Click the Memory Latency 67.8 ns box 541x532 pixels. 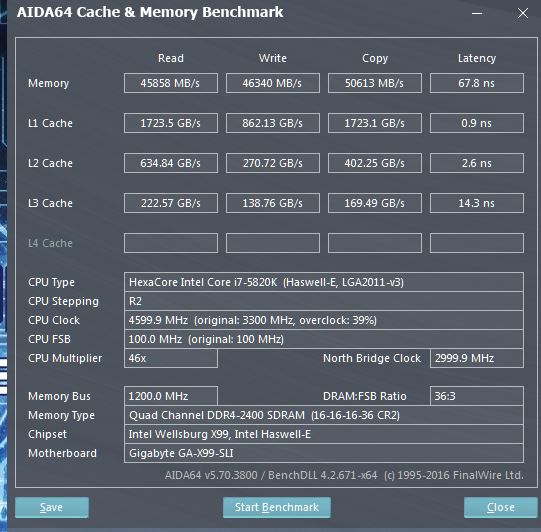[x=477, y=83]
